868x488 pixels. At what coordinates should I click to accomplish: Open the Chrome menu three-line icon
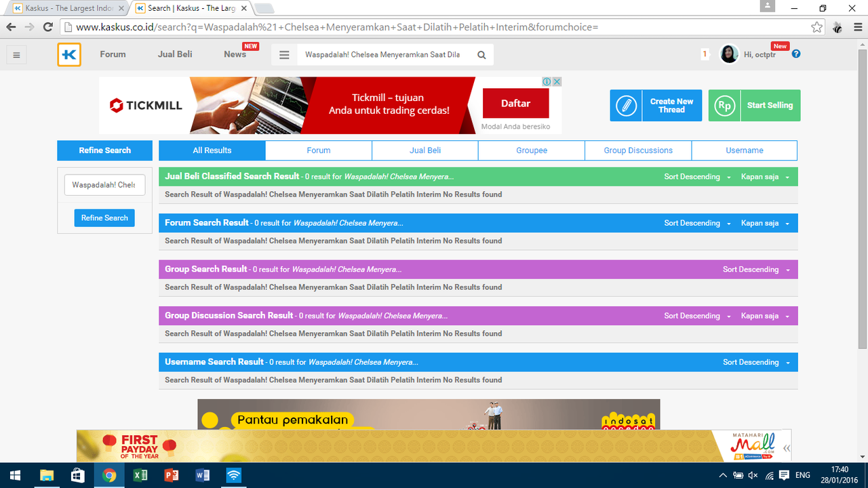[x=856, y=27]
